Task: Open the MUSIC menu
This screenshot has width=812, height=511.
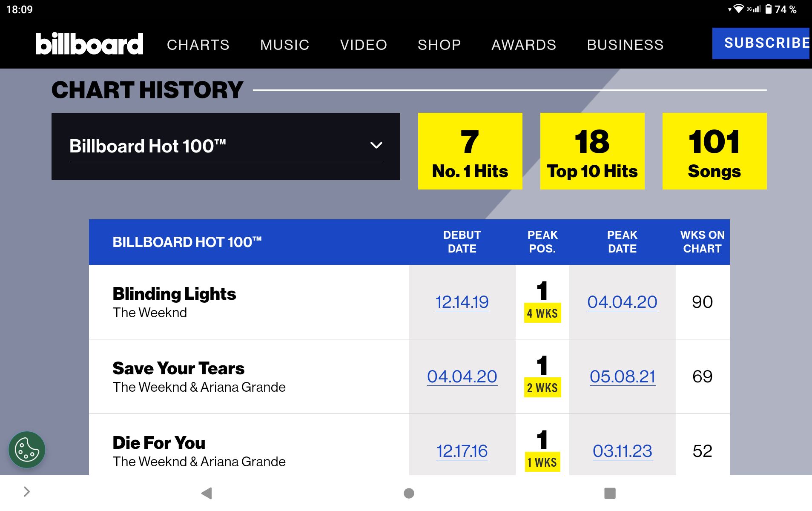Action: coord(285,45)
